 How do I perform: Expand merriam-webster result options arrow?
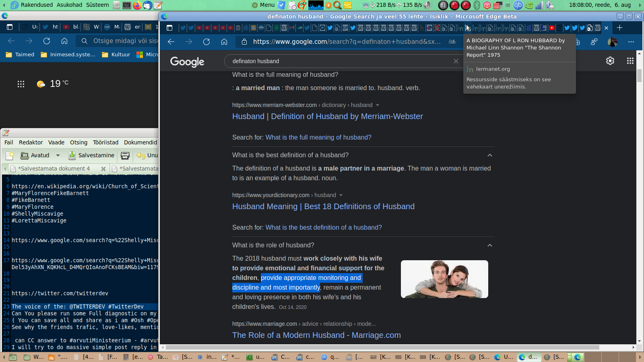pos(378,105)
